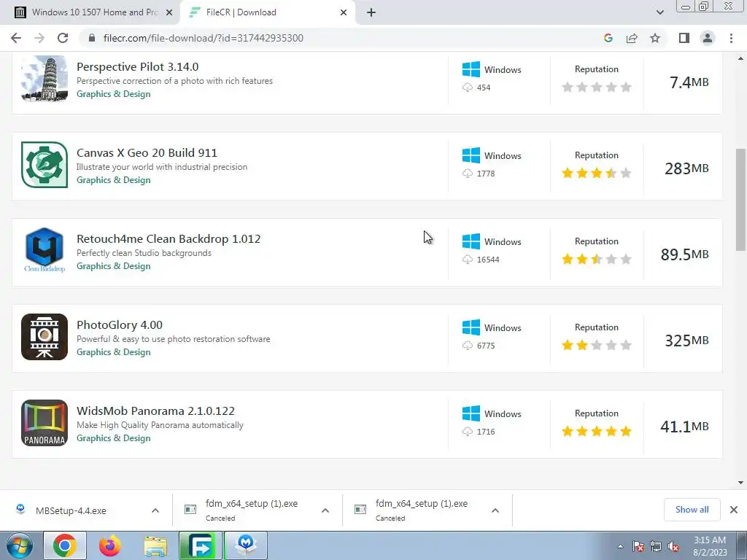The height and width of the screenshot is (560, 747).
Task: Open Retouch4me Clean Backdrop 1.012 title
Action: [x=169, y=239]
